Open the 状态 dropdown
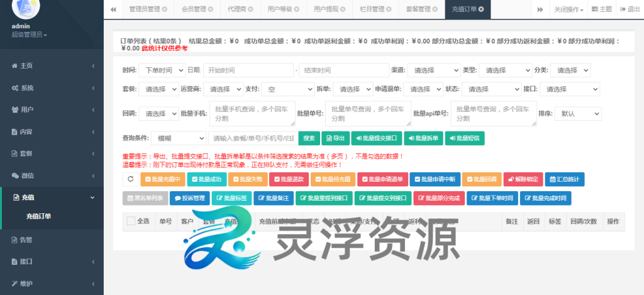 click(491, 89)
